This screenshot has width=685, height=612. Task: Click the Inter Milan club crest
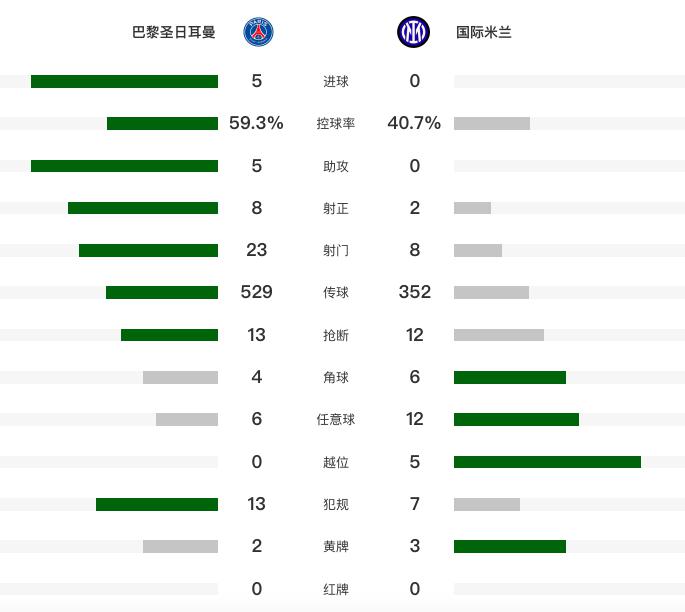click(413, 32)
